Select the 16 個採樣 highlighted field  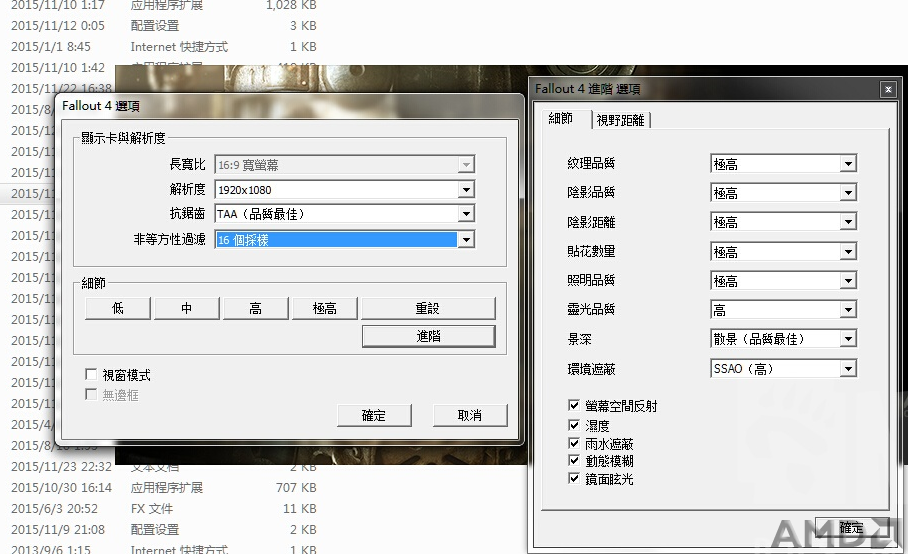click(336, 240)
